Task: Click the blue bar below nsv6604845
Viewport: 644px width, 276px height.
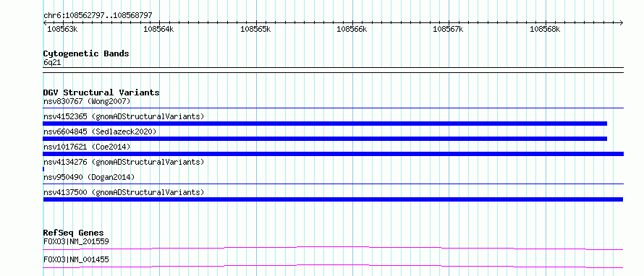Action: (x=325, y=139)
